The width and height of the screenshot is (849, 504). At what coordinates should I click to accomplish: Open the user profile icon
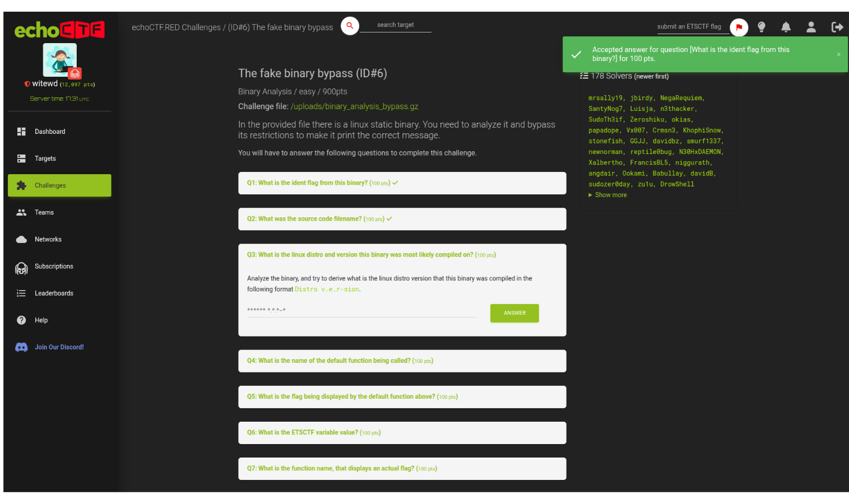point(810,27)
